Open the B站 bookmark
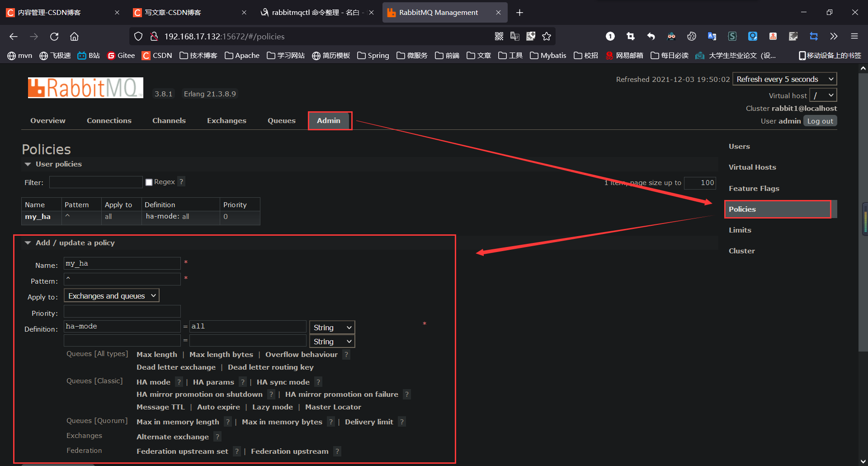The height and width of the screenshot is (466, 868). click(x=89, y=55)
